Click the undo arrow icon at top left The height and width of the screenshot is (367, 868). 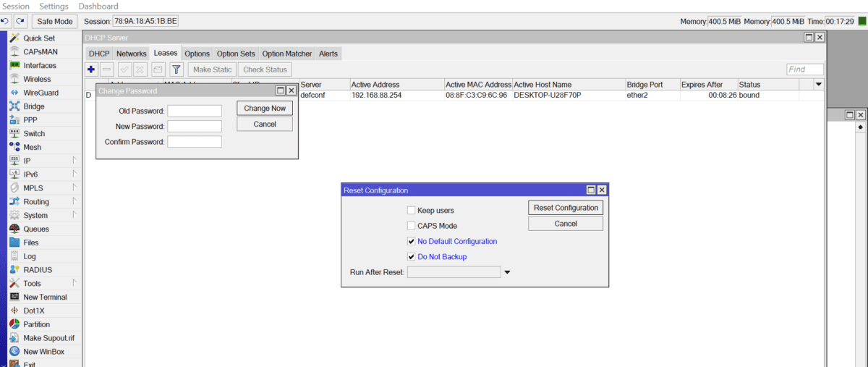(x=6, y=21)
